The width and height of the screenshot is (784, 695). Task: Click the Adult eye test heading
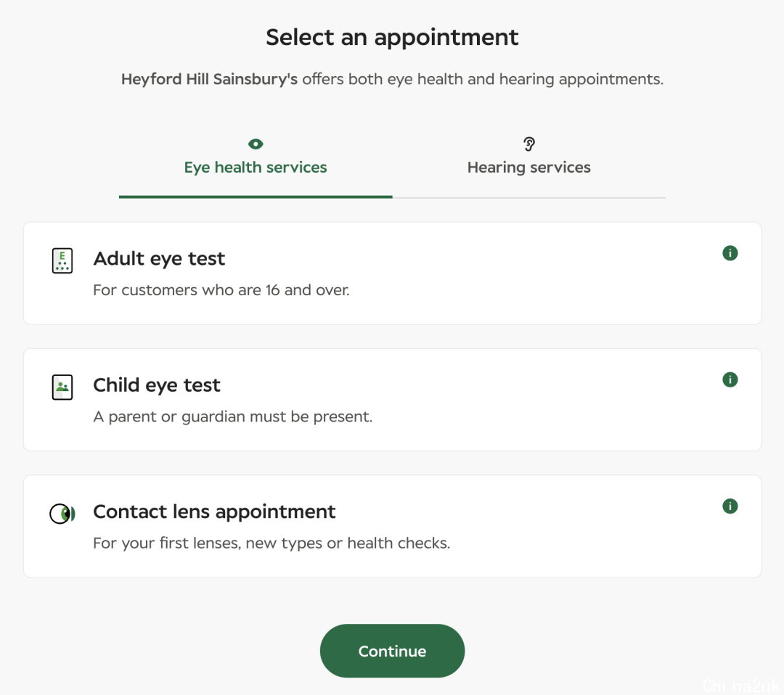click(159, 259)
